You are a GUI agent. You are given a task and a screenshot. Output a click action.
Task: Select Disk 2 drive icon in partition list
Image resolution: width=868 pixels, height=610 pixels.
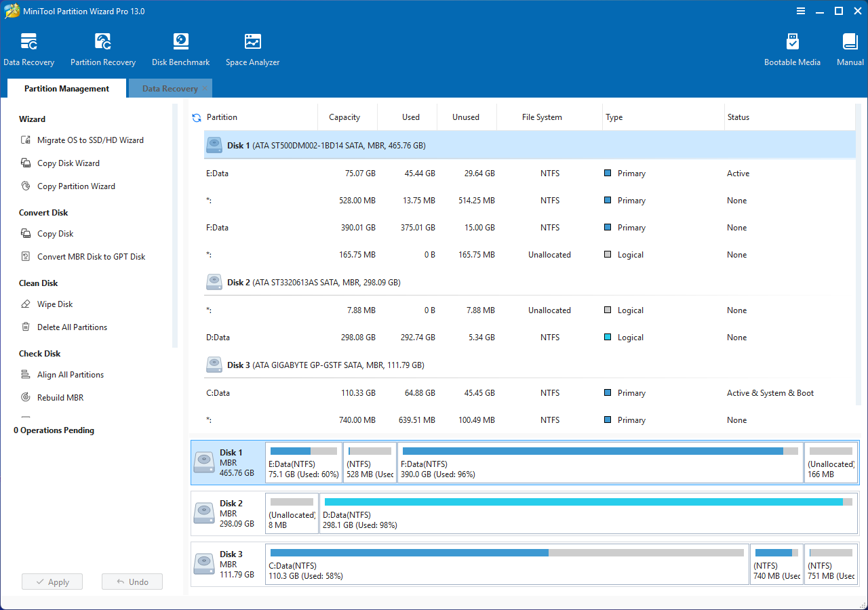coord(214,282)
